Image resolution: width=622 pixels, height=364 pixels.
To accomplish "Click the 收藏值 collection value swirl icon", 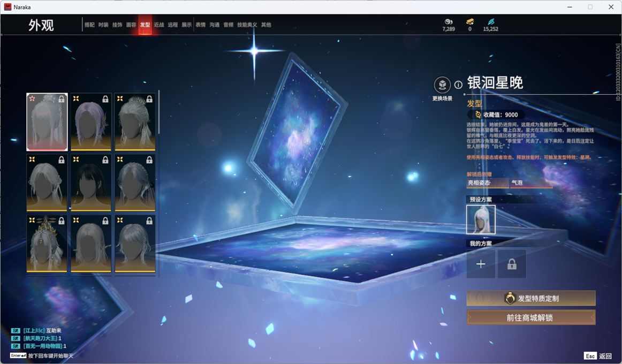I will (478, 115).
